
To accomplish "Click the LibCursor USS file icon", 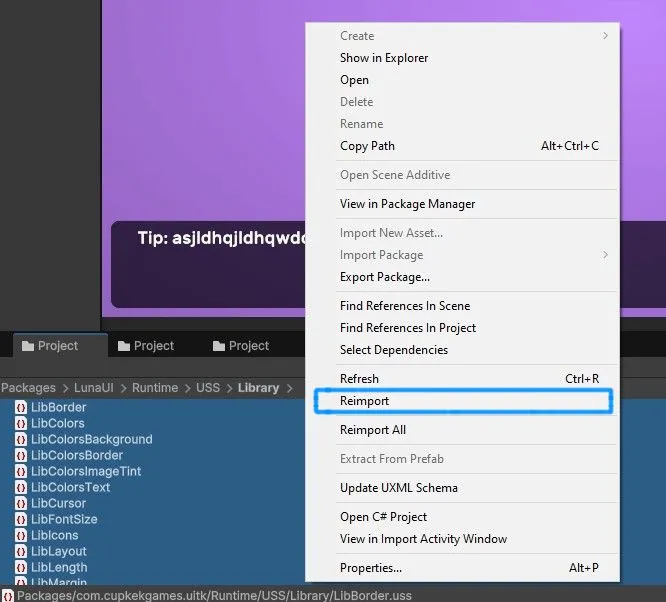I will (21, 503).
